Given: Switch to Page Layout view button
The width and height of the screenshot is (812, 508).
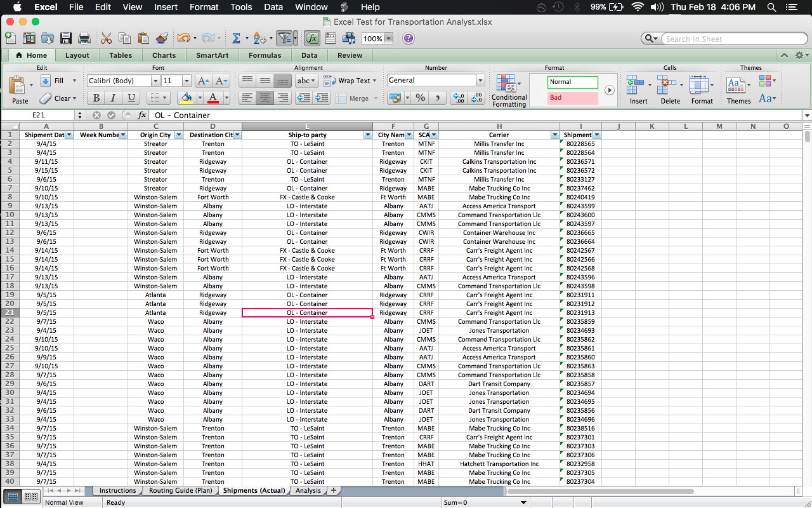Looking at the screenshot, I should [x=30, y=496].
